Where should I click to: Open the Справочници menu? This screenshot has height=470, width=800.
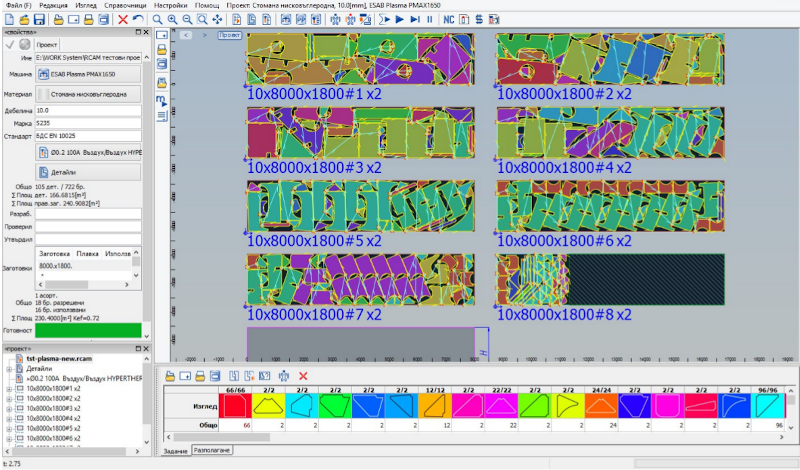point(125,5)
